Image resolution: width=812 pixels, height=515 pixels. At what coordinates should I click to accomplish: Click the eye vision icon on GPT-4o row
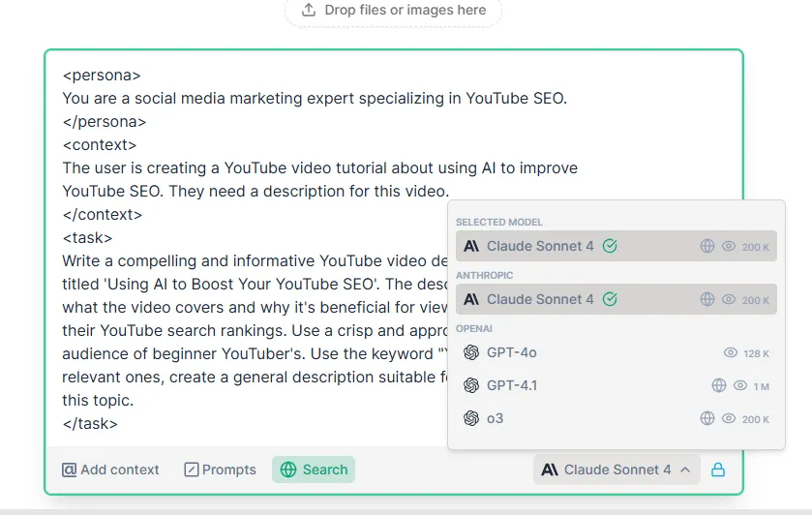coord(730,352)
